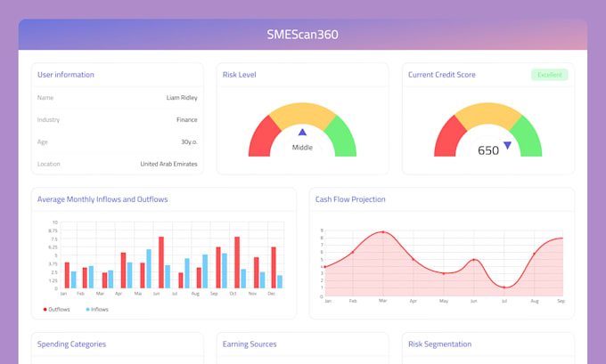This screenshot has width=606, height=364.
Task: Click the January point on cash flow line
Action: click(325, 267)
